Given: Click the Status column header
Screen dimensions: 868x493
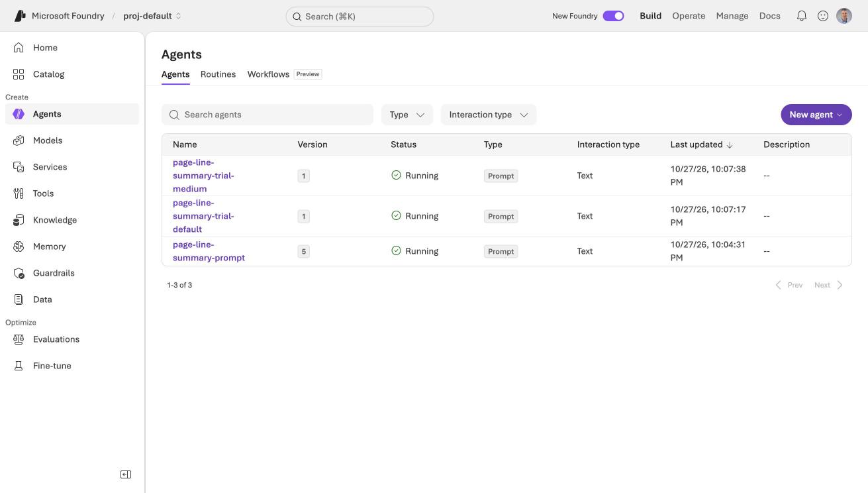Looking at the screenshot, I should pyautogui.click(x=403, y=144).
